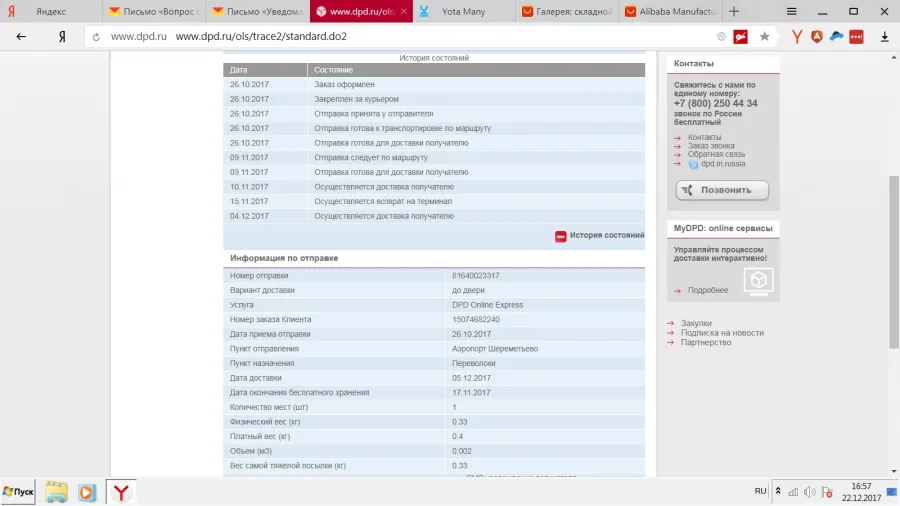Viewport: 900px width, 506px height.
Task: Click the Переволоки destination value
Action: pos(474,364)
